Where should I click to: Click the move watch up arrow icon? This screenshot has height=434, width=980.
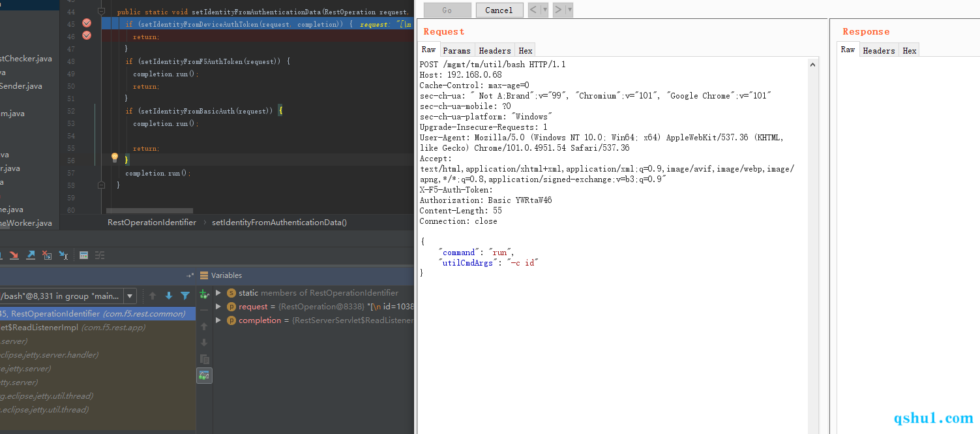[204, 326]
